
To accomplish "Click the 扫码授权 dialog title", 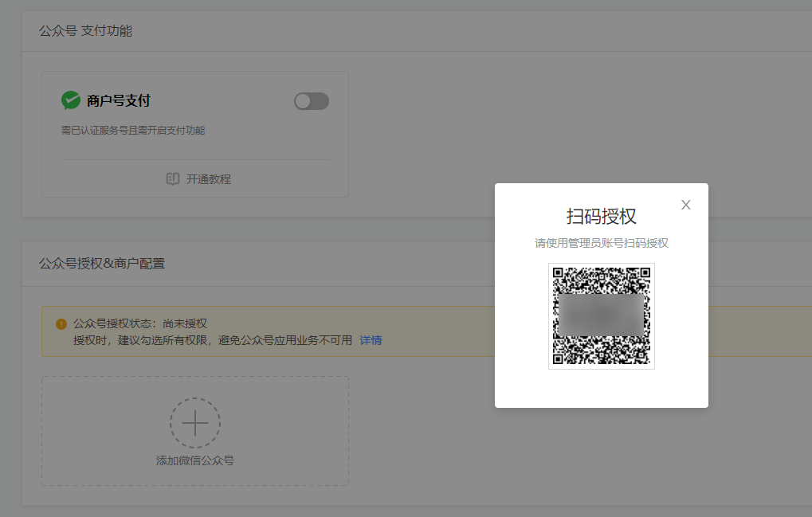I will coord(602,217).
